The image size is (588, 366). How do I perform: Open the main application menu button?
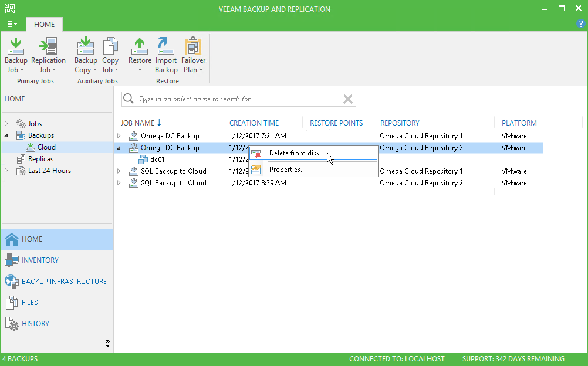tap(12, 25)
